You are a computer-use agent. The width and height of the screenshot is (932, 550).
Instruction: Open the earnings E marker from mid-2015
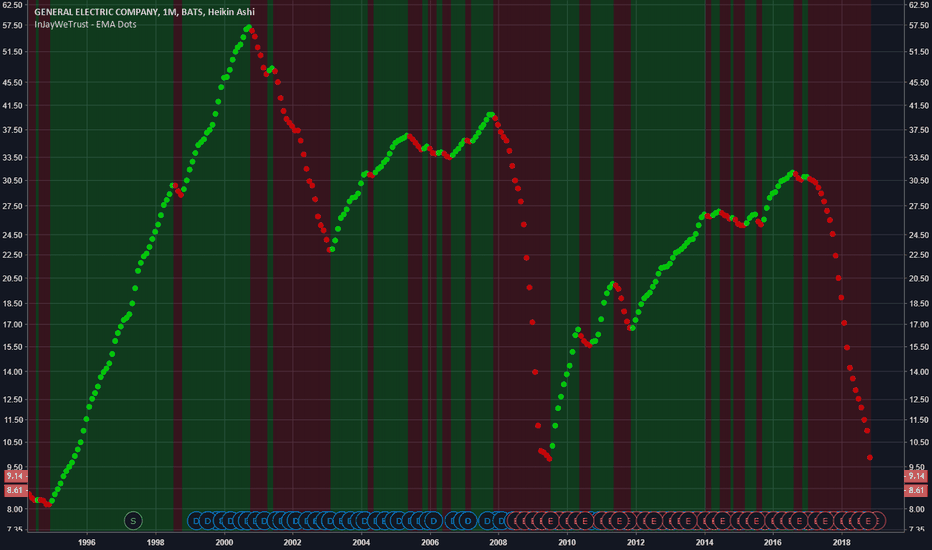point(756,521)
